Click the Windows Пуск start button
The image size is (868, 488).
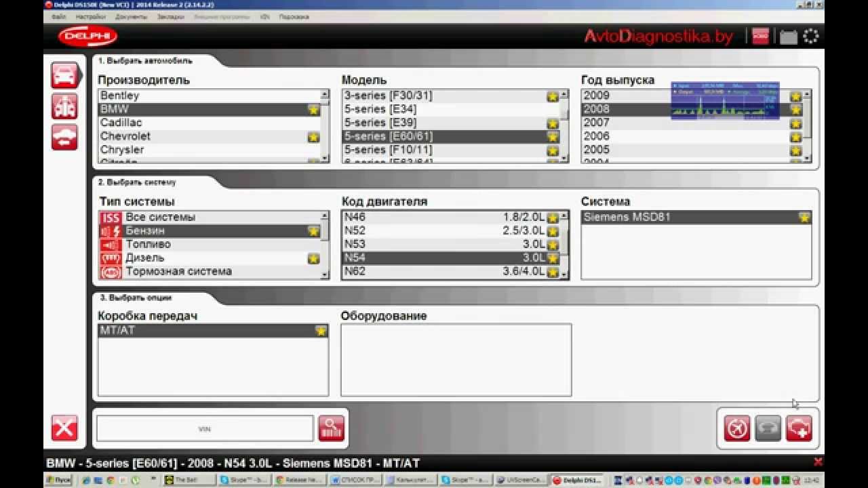pos(58,480)
